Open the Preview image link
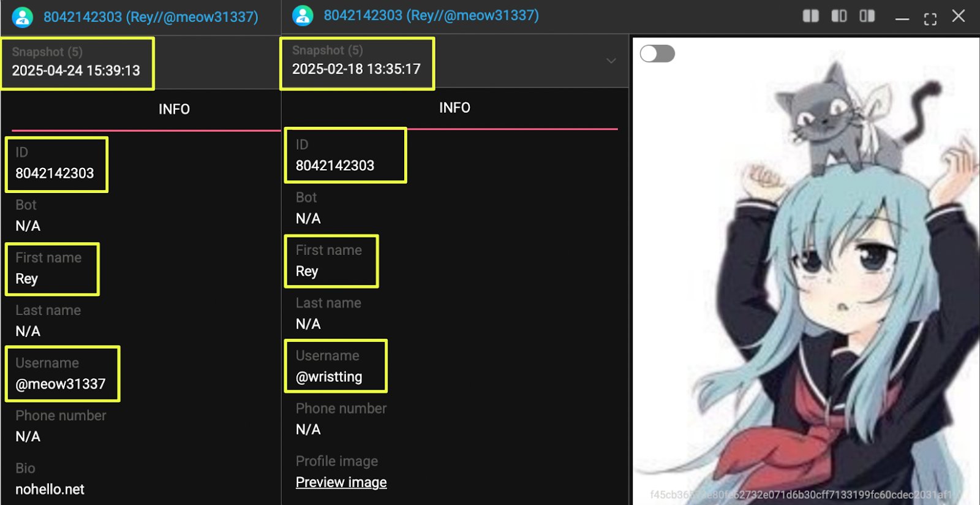Viewport: 980px width, 505px height. 341,482
